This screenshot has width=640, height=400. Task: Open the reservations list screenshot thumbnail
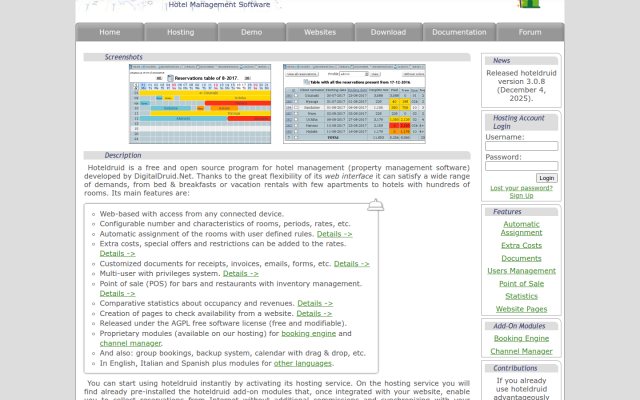coord(354,104)
